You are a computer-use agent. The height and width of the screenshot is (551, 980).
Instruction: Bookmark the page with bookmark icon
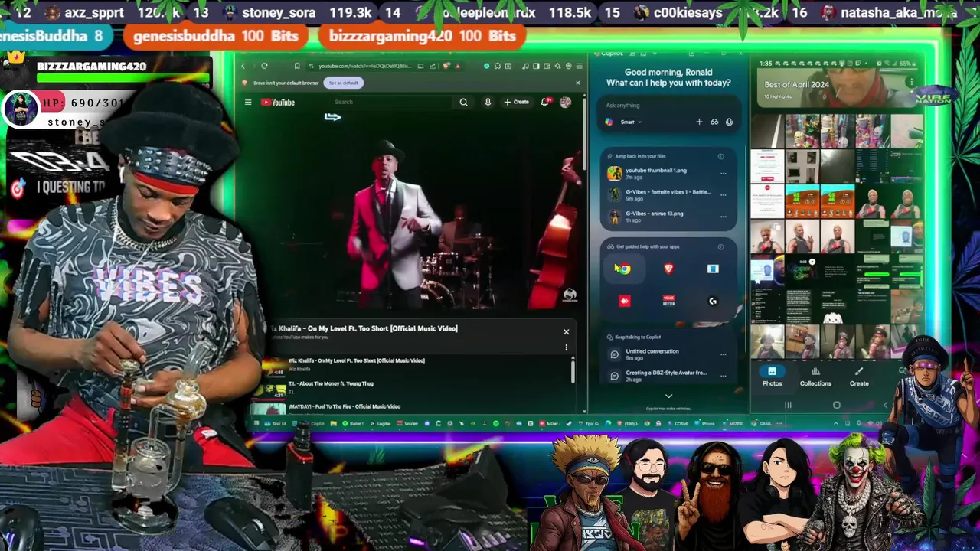click(x=298, y=66)
